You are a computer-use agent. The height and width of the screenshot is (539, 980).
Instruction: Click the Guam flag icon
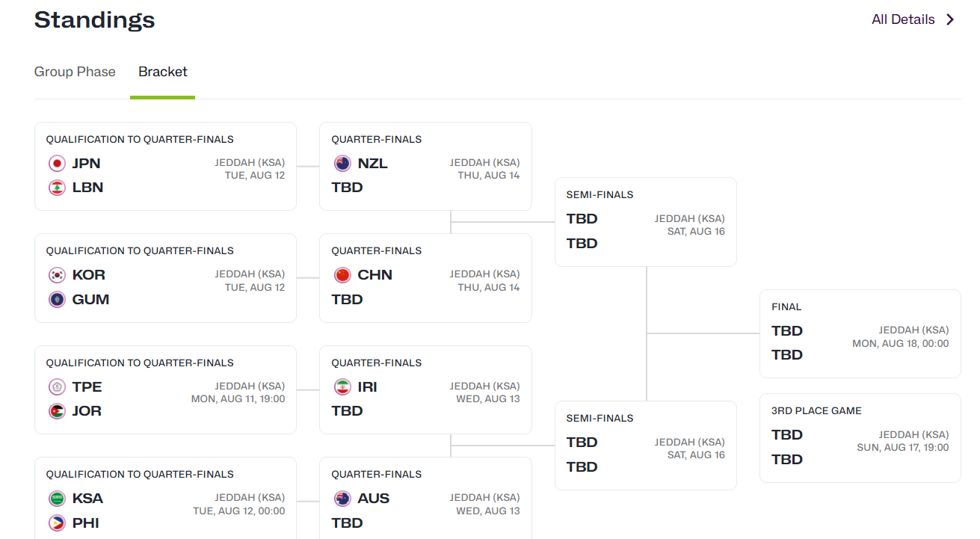[x=57, y=300]
